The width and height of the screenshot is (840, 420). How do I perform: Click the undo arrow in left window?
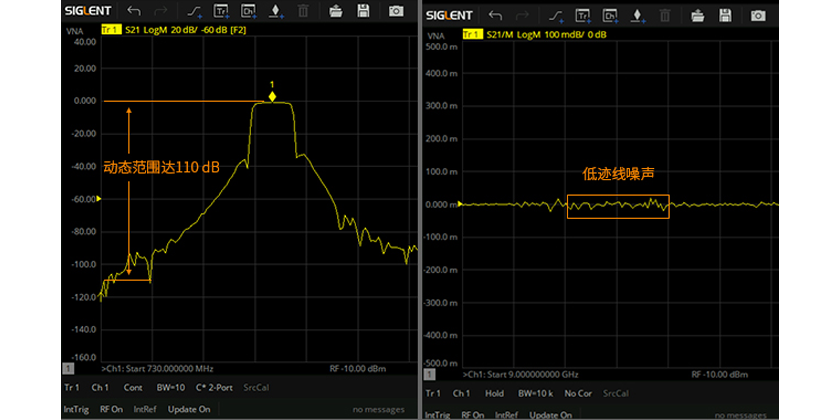tap(132, 12)
